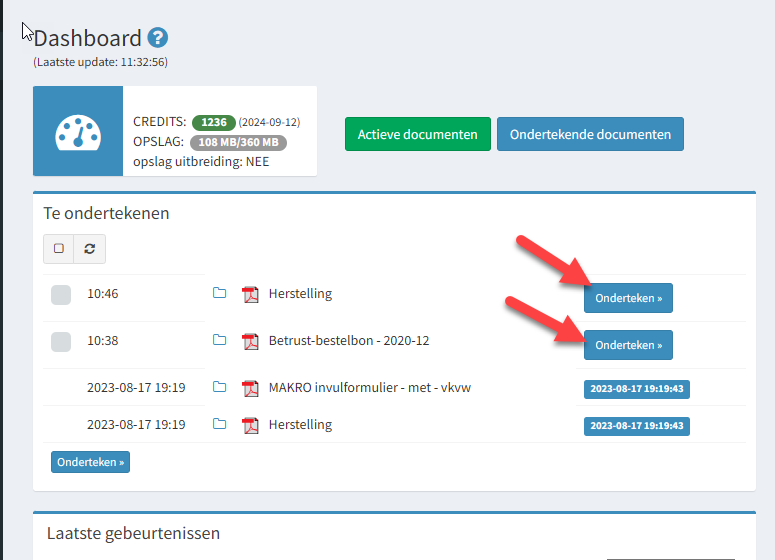The width and height of the screenshot is (775, 560).
Task: Click the Dashboard page title
Action: (x=87, y=38)
